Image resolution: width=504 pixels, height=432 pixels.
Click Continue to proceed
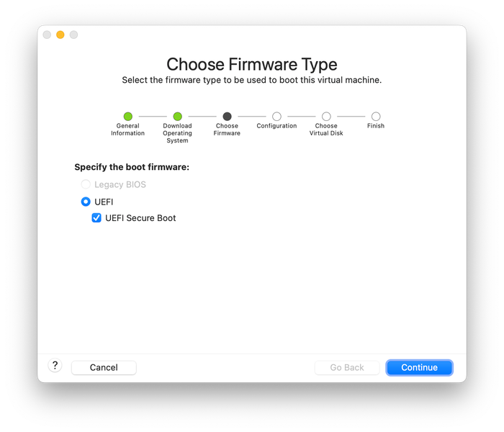(x=419, y=367)
